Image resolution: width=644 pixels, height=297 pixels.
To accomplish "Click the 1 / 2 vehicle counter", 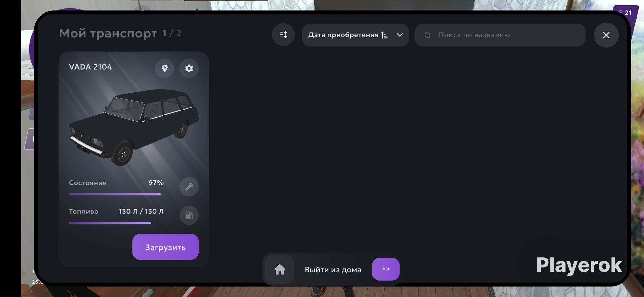I will (172, 33).
